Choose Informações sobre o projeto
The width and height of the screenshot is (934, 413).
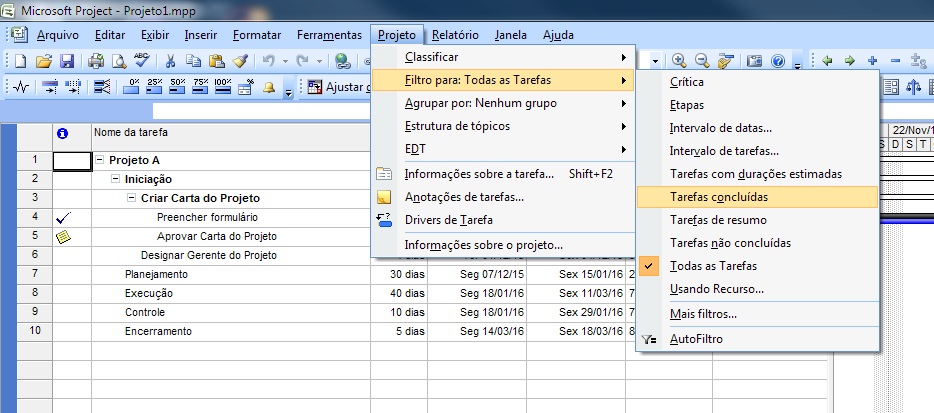[x=503, y=245]
